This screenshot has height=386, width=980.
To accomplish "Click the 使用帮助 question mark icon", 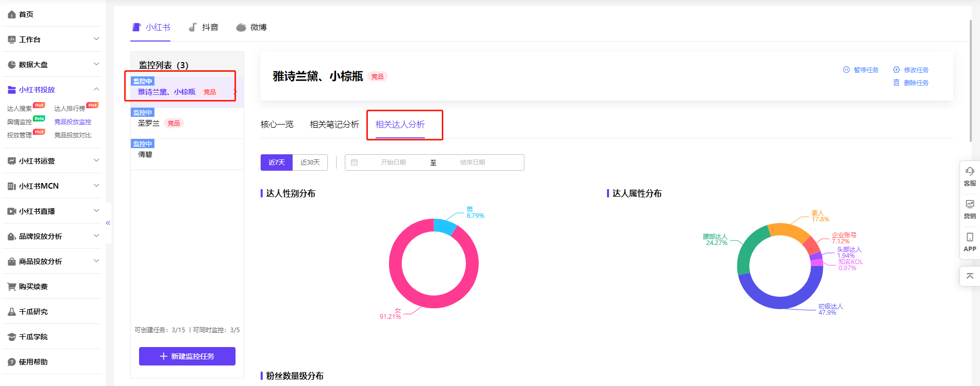I will [x=12, y=362].
